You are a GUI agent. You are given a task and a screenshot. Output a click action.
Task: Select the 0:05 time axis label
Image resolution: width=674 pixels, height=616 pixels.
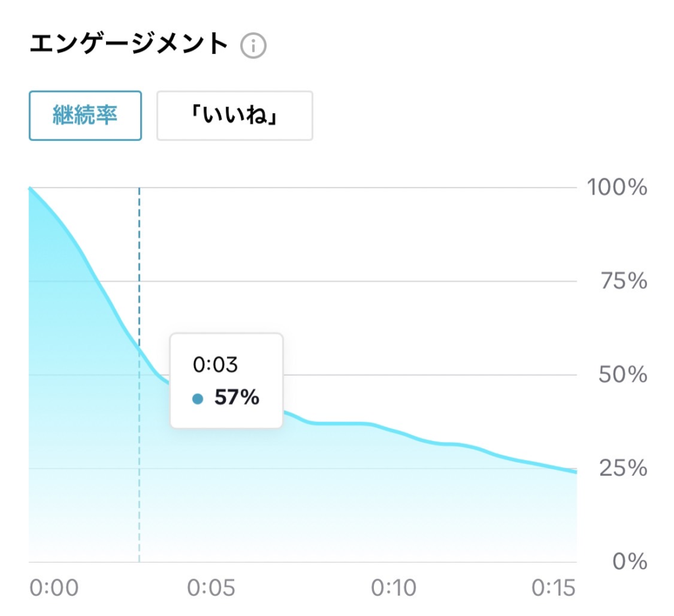click(211, 588)
